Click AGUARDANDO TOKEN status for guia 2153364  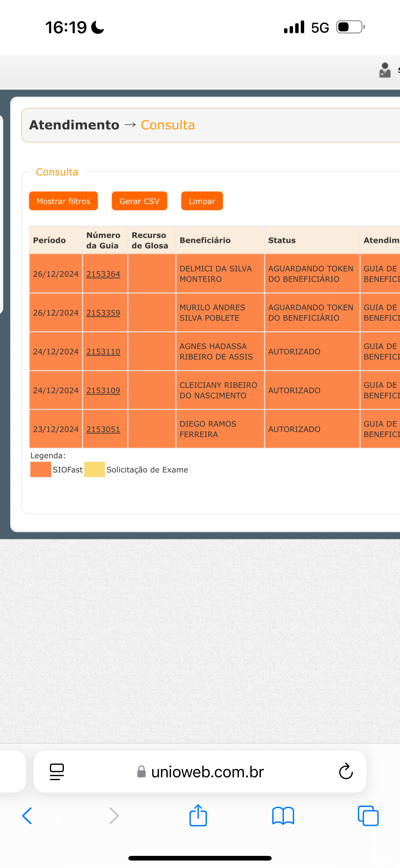(x=310, y=274)
